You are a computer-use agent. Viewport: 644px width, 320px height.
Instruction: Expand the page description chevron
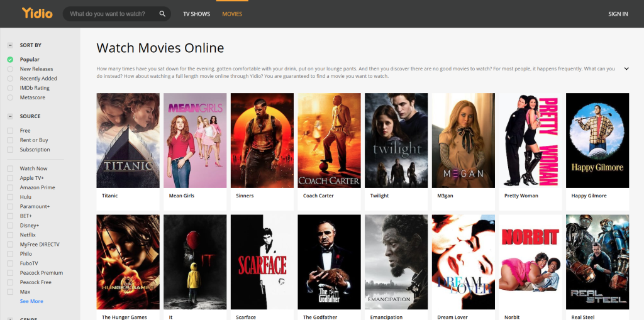coord(626,69)
